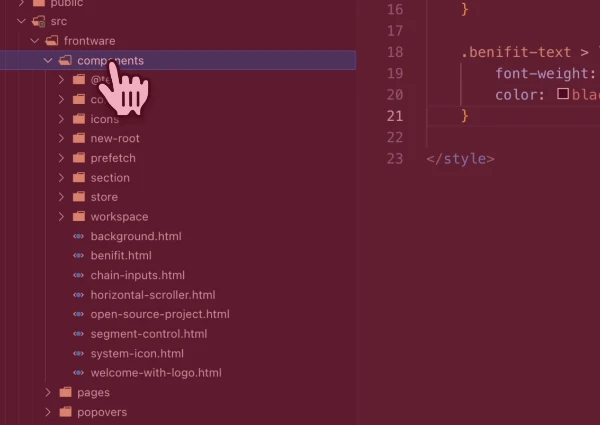Collapse the src folder chevron

(x=21, y=21)
